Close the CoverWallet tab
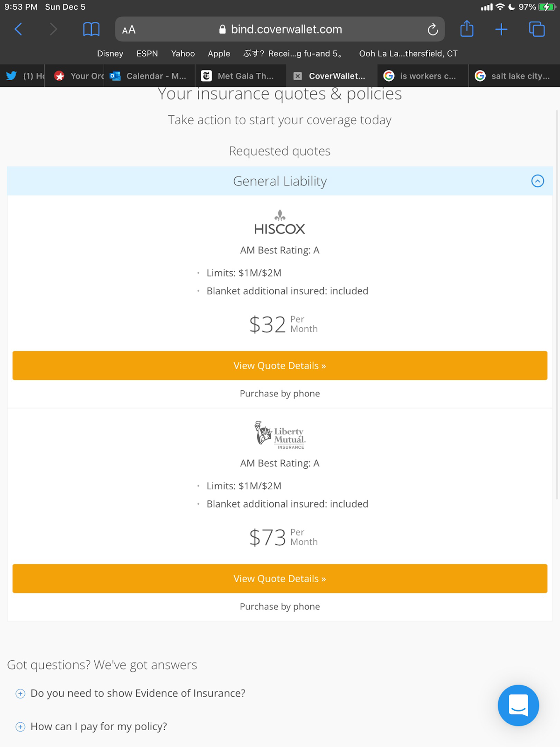 [x=298, y=76]
